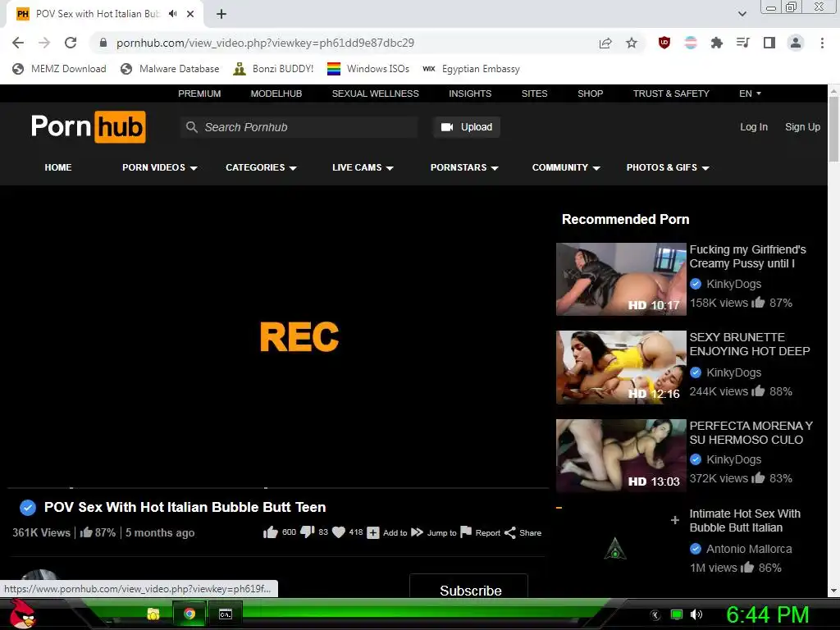The image size is (840, 630).
Task: Open the folder icon on the taskbar
Action: click(x=153, y=614)
